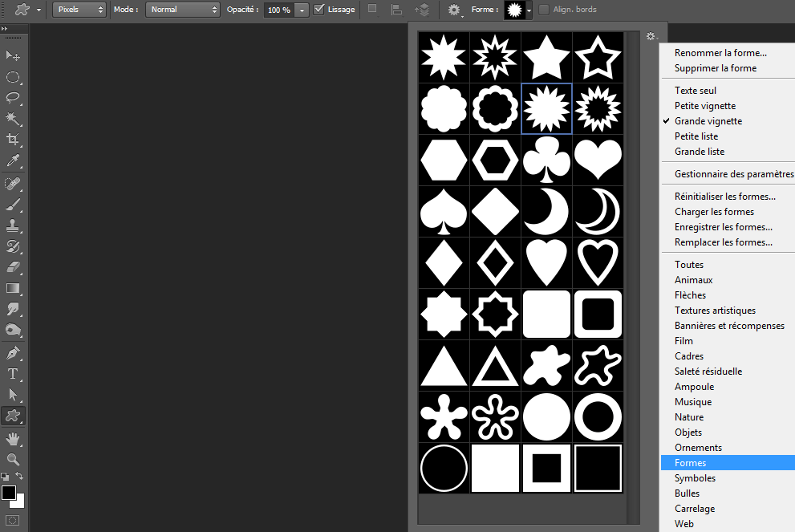Viewport: 795px width, 532px height.
Task: Select the Eyedropper tool
Action: 14,161
